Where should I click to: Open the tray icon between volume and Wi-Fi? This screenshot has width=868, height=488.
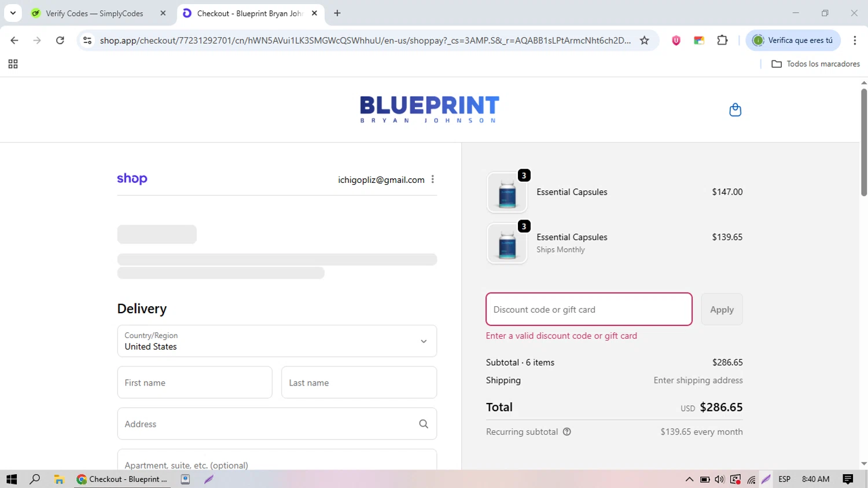click(735, 479)
